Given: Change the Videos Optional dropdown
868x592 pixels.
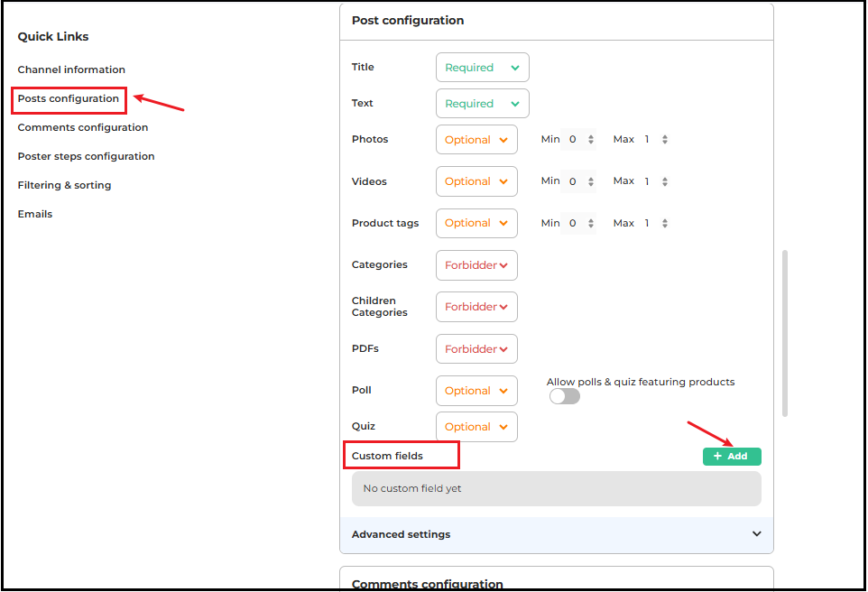Looking at the screenshot, I should 476,181.
